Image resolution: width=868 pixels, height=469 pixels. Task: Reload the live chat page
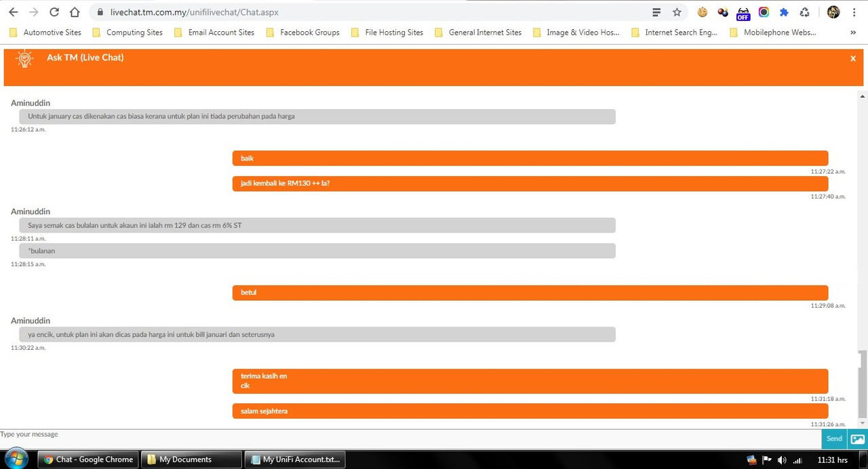(x=54, y=12)
